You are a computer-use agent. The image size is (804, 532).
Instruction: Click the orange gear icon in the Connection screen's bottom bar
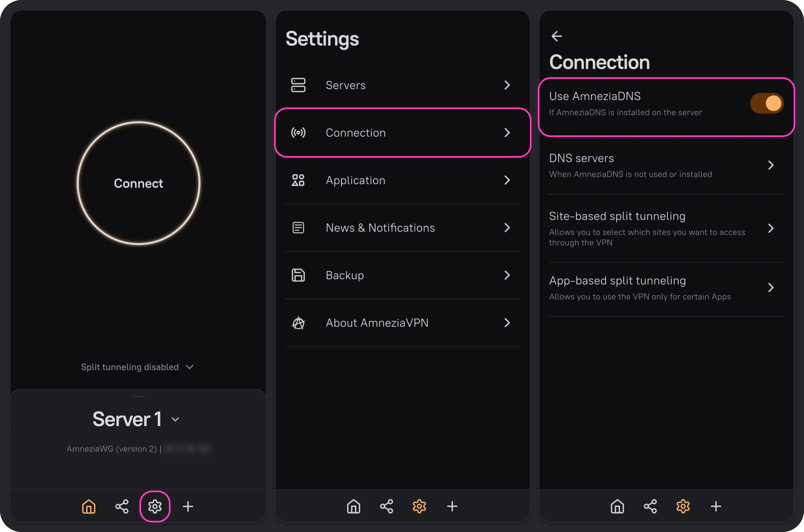pos(683,507)
